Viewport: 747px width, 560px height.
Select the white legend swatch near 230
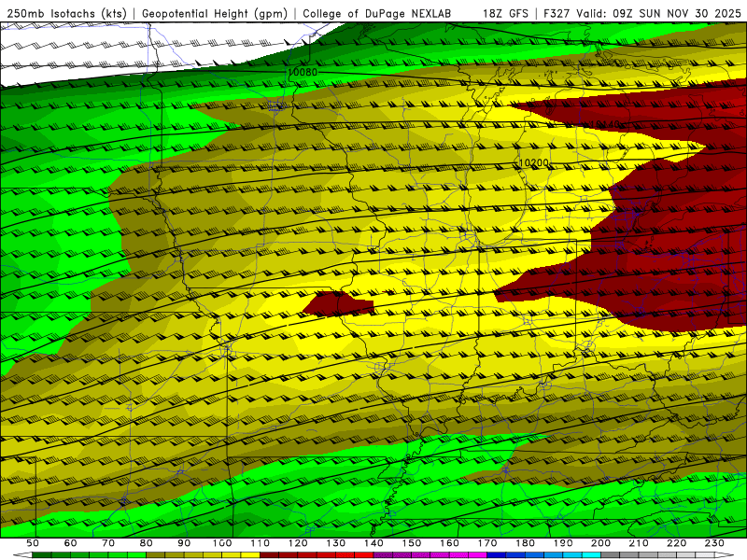pyautogui.click(x=705, y=555)
